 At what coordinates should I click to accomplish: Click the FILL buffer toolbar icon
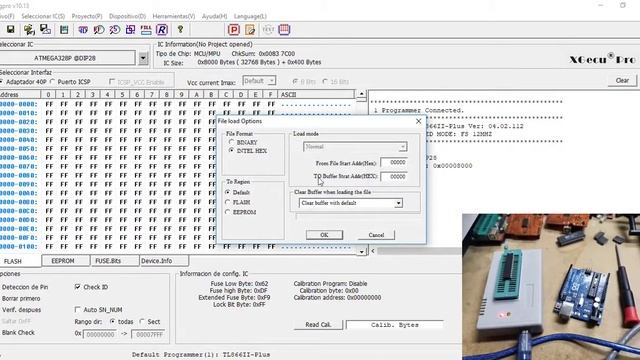[146, 30]
